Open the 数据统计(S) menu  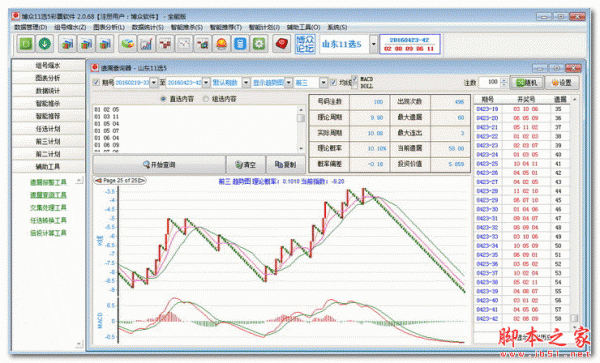(x=147, y=28)
